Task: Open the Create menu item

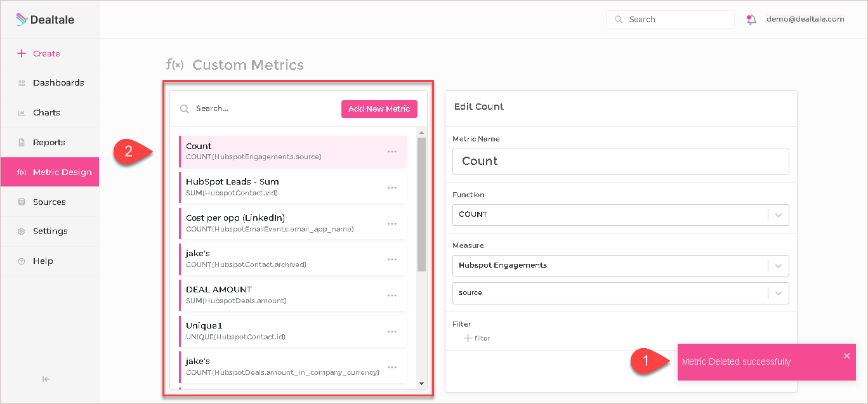Action: pyautogui.click(x=49, y=53)
